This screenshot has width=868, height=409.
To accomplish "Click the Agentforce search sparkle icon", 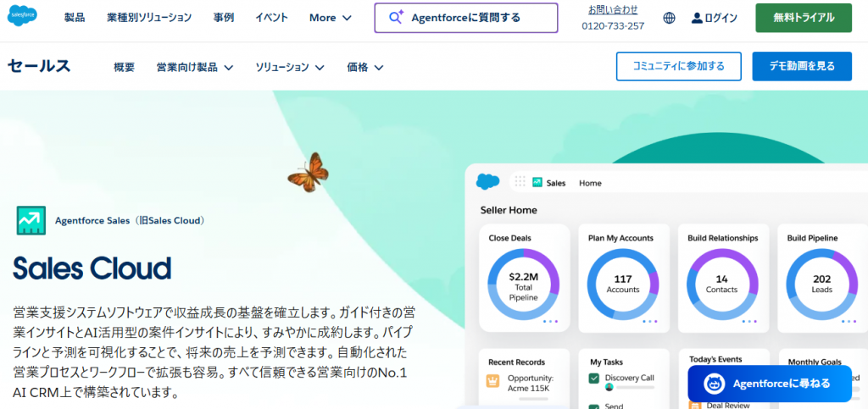I will [x=396, y=17].
